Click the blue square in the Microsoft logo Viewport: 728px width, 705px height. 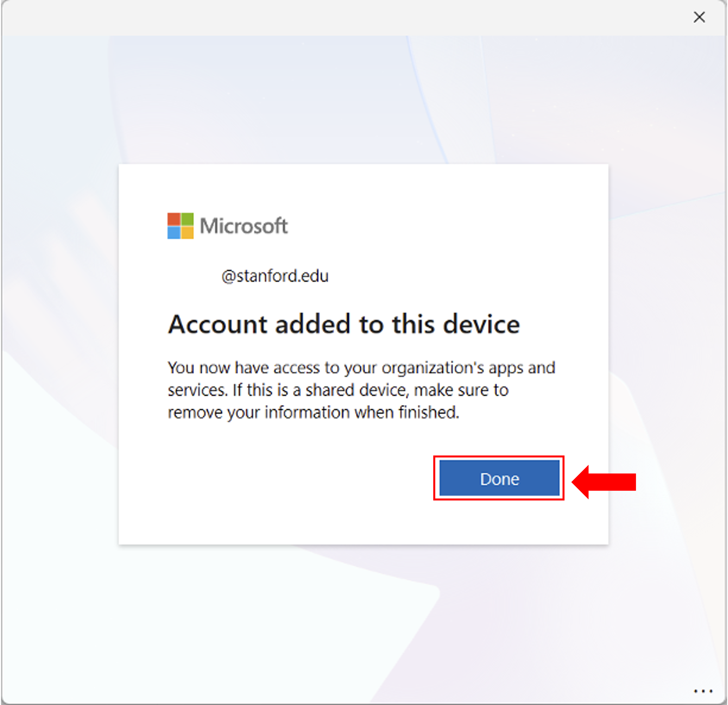[x=174, y=232]
